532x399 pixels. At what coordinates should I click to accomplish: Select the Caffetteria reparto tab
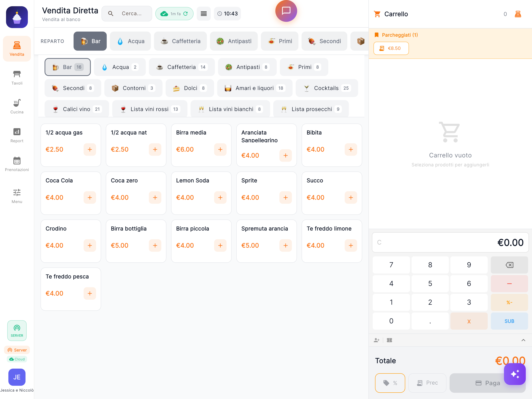[180, 41]
